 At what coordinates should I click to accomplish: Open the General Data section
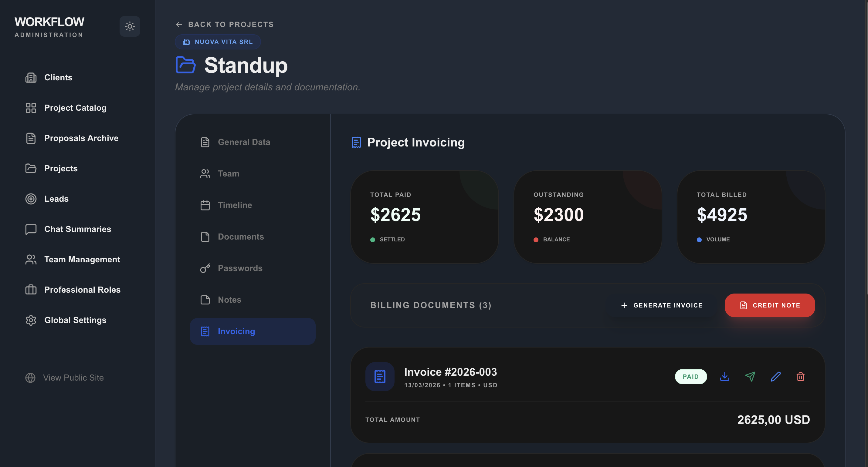tap(244, 142)
